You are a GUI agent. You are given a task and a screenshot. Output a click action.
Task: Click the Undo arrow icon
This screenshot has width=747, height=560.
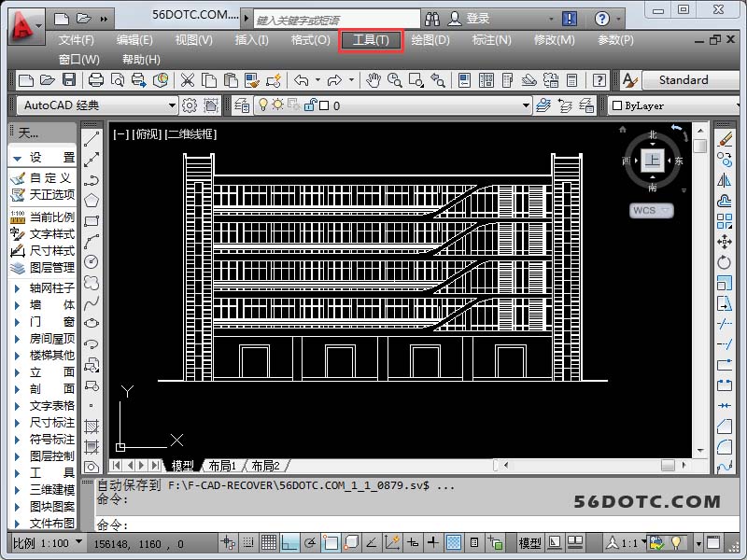coord(302,81)
